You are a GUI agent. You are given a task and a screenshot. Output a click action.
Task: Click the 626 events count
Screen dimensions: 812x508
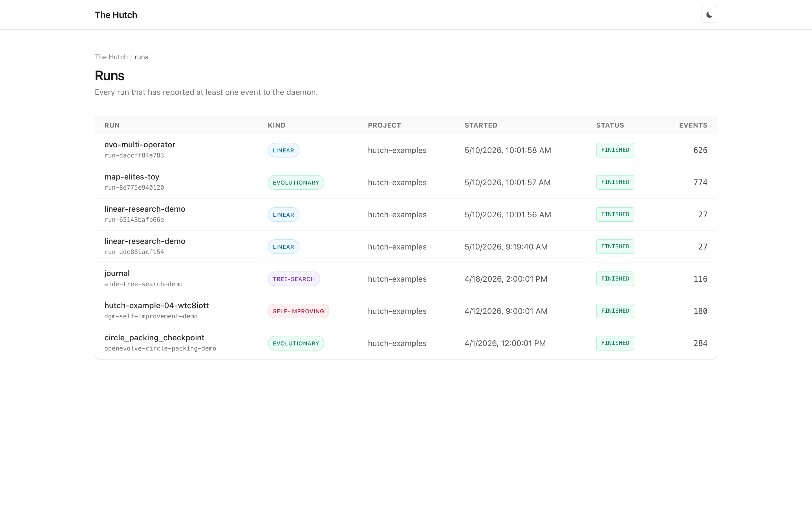click(700, 150)
